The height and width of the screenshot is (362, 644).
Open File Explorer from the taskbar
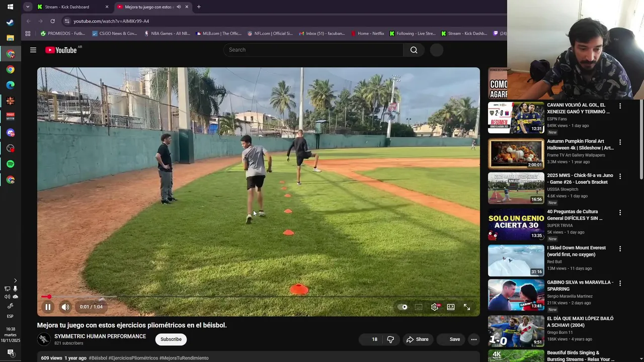(x=10, y=38)
